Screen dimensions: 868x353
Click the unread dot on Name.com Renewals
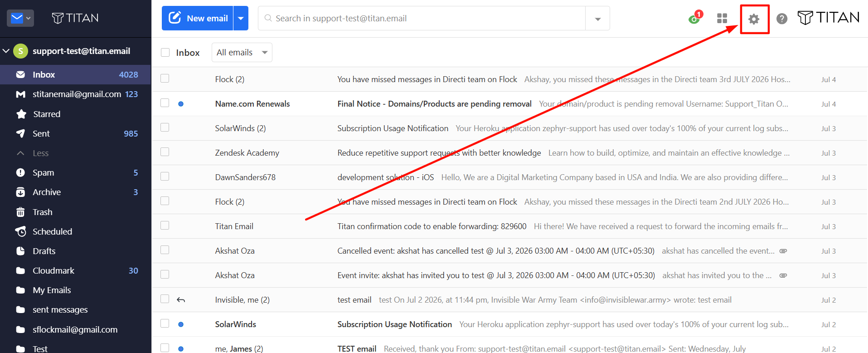coord(181,104)
